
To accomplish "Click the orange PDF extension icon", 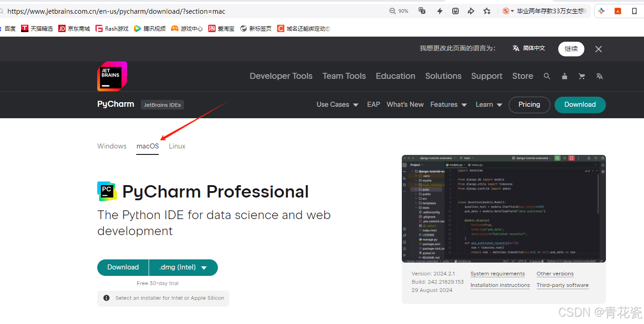I will tap(618, 11).
